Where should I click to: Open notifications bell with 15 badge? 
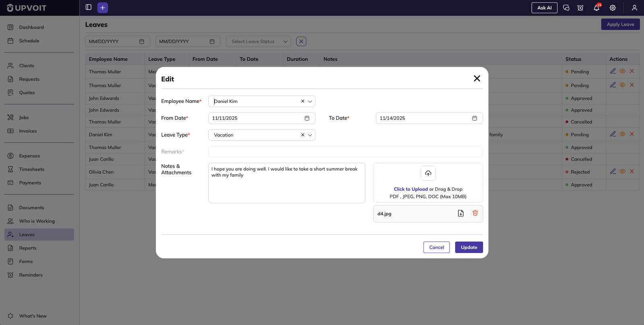[x=597, y=8]
